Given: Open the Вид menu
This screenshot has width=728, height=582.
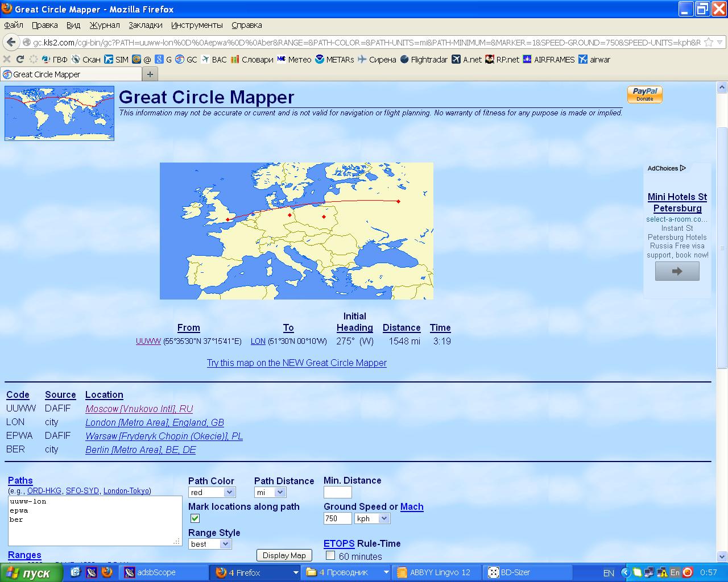Looking at the screenshot, I should tap(73, 25).
